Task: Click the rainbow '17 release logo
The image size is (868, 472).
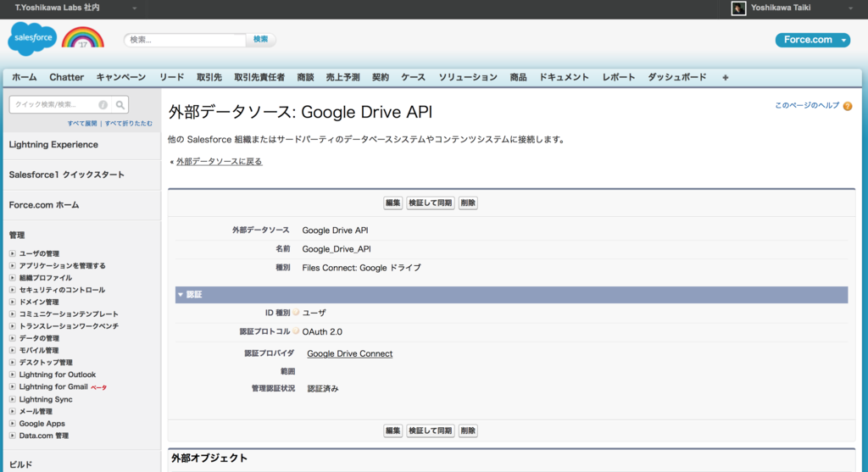Action: point(83,37)
